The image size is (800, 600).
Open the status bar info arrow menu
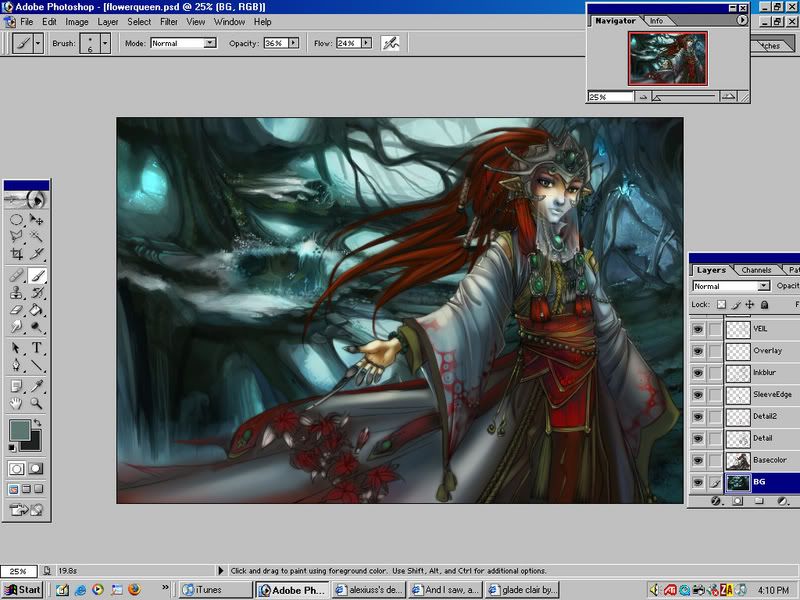pyautogui.click(x=220, y=570)
